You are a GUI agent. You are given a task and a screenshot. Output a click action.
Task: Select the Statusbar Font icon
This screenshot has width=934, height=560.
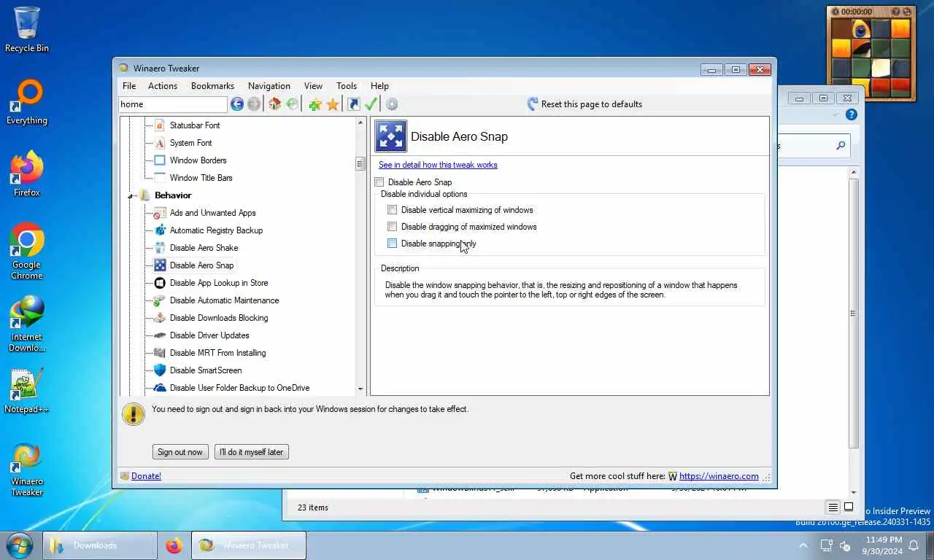coord(160,125)
